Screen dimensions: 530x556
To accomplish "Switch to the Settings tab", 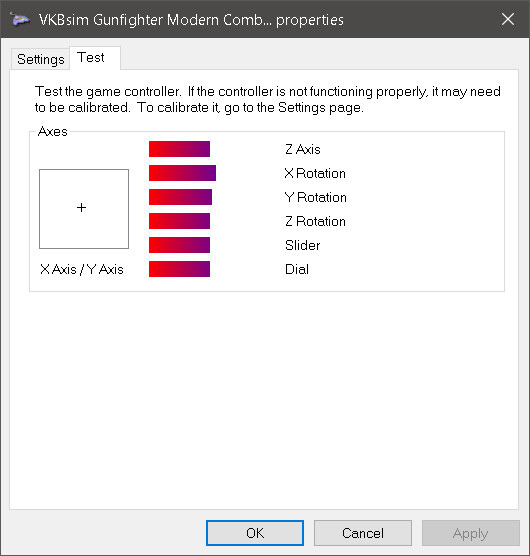I will coord(40,59).
